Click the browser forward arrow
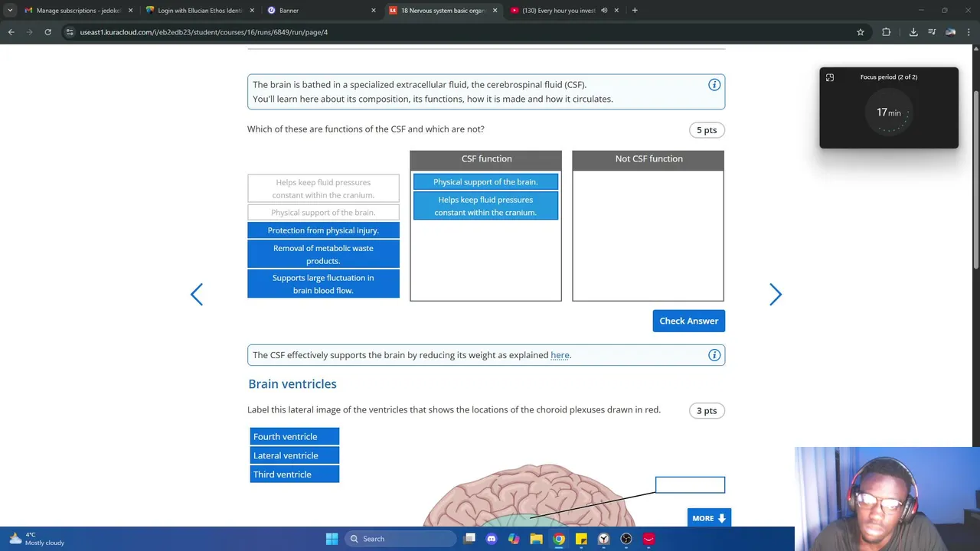 29,32
